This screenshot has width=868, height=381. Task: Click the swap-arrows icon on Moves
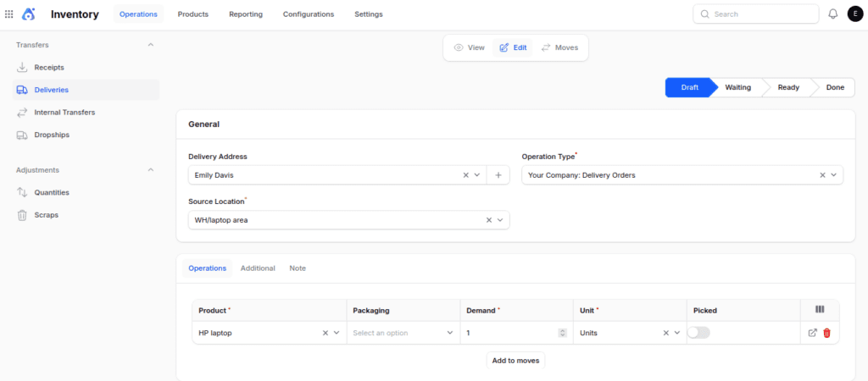click(546, 47)
